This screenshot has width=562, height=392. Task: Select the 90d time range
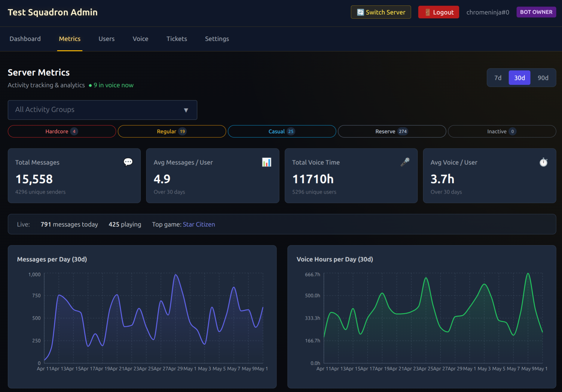[543, 78]
